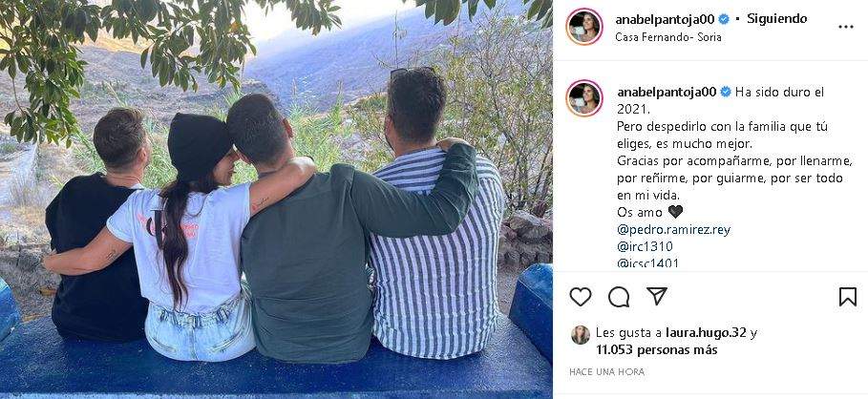View the 11.053 personas más likes list
This screenshot has height=399, width=868.
point(657,350)
